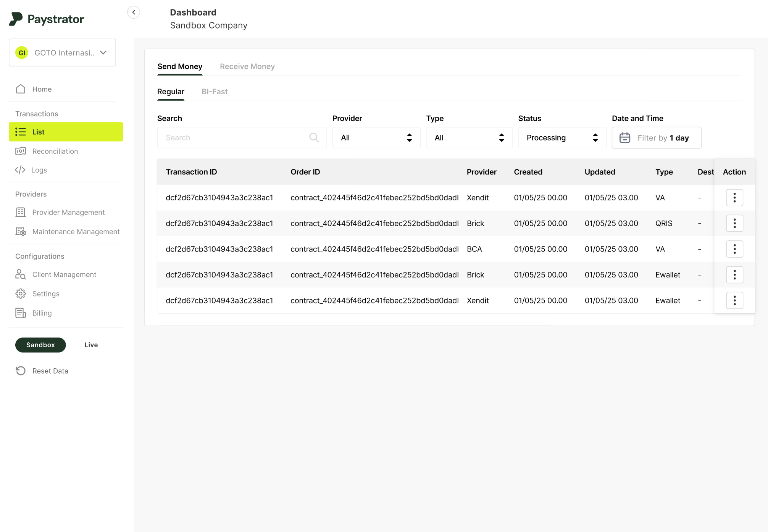Open Transactions List menu item
The width and height of the screenshot is (768, 532).
(x=66, y=132)
